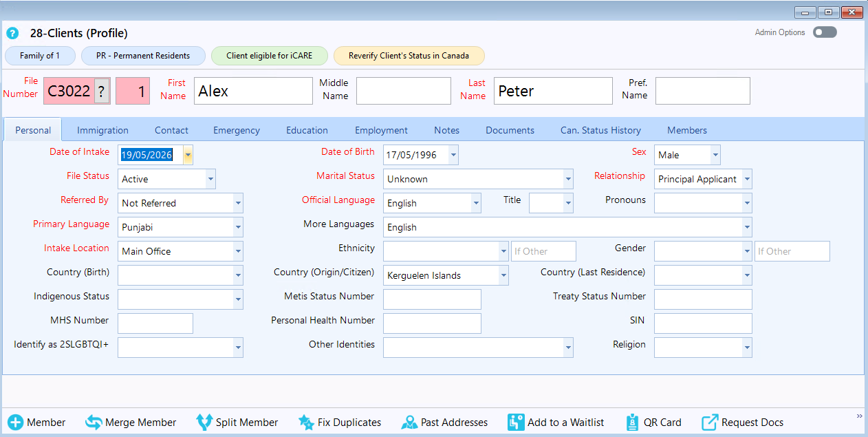Click the Treaty Status Number field

point(703,299)
